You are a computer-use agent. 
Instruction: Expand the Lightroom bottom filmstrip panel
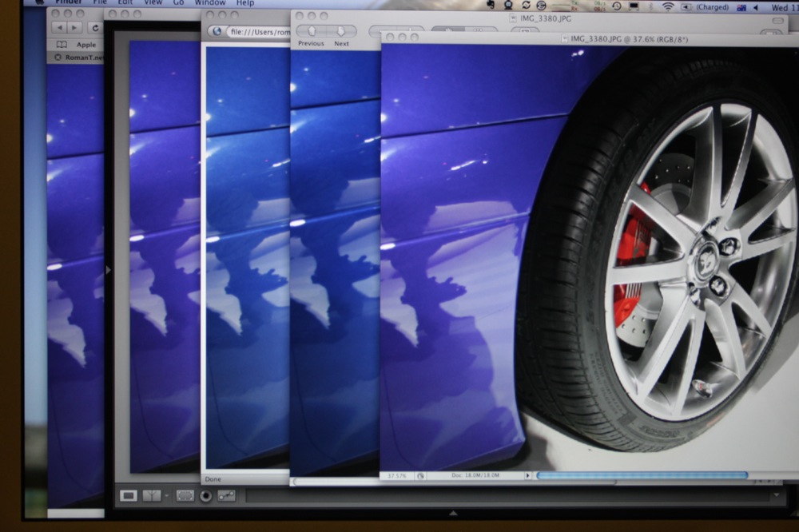click(x=453, y=513)
